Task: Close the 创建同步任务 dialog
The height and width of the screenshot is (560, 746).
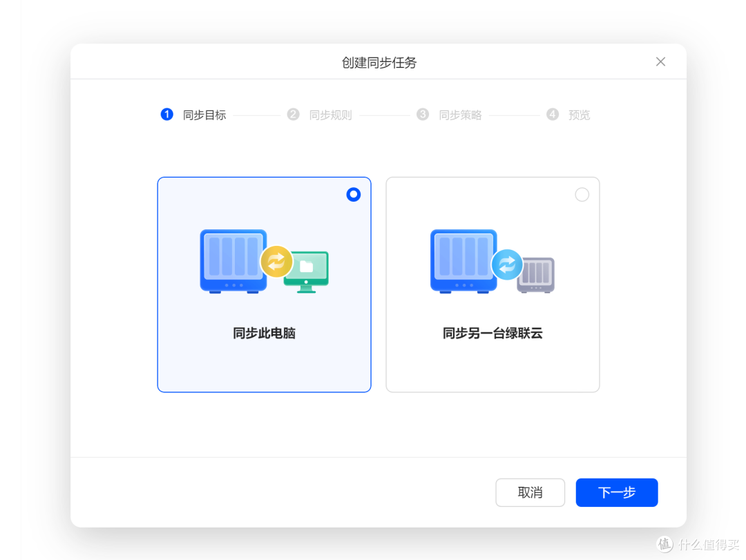Action: point(660,62)
